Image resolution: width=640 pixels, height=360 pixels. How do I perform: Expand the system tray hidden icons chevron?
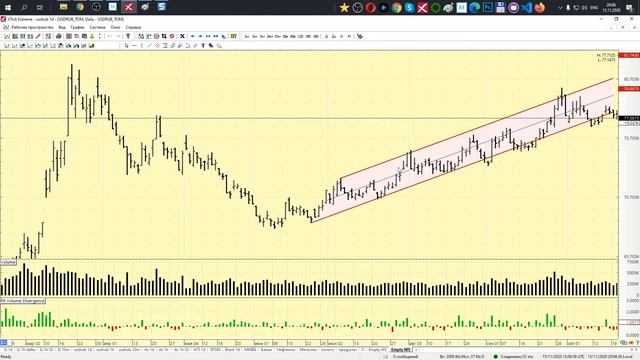[560, 7]
